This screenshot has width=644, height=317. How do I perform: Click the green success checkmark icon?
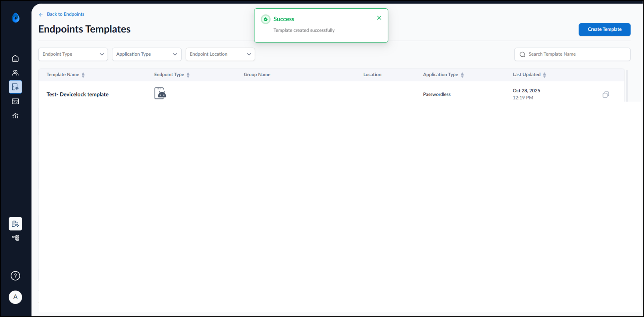click(265, 19)
